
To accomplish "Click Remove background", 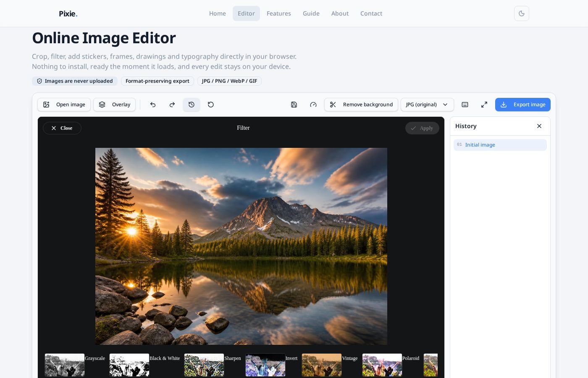I will [x=361, y=105].
